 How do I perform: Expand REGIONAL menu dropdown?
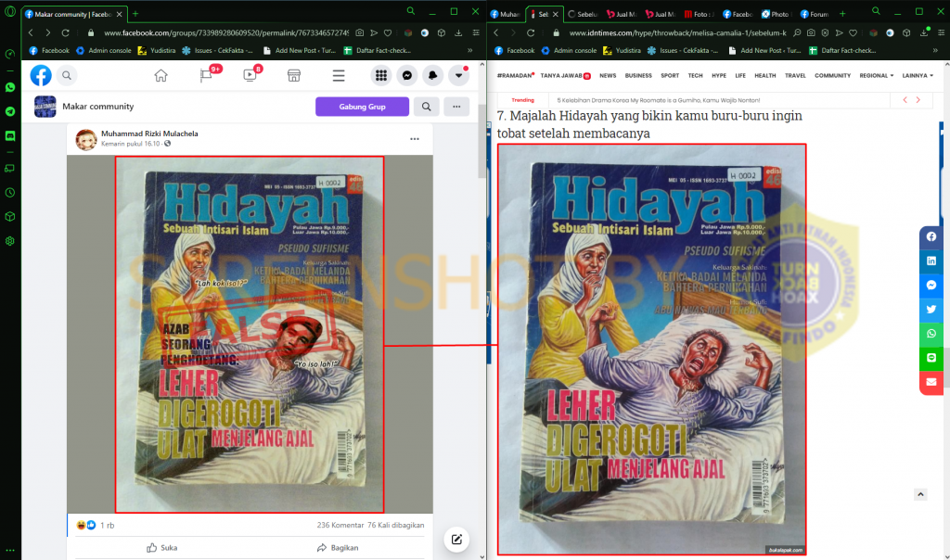point(876,76)
